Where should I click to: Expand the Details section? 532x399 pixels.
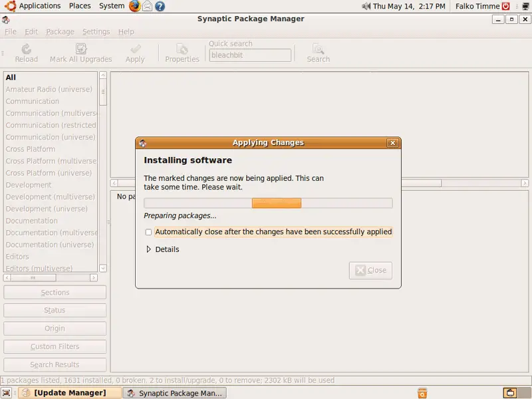point(148,249)
